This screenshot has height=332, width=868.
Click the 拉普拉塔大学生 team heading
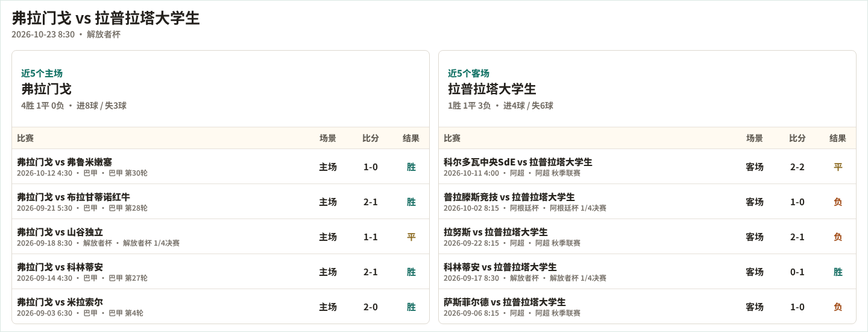pyautogui.click(x=492, y=89)
